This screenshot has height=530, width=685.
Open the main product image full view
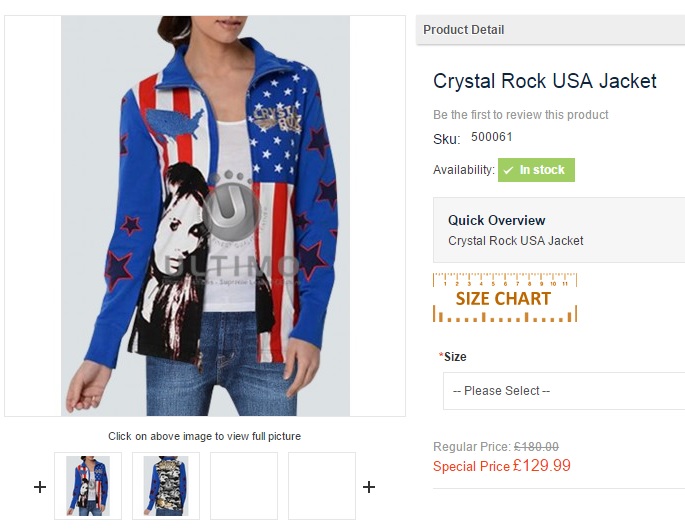pos(205,215)
